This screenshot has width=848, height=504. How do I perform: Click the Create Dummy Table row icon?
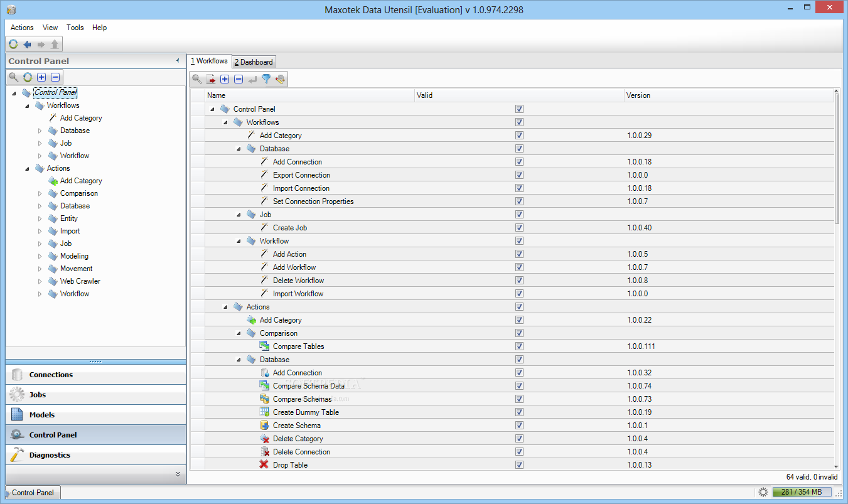click(x=264, y=412)
